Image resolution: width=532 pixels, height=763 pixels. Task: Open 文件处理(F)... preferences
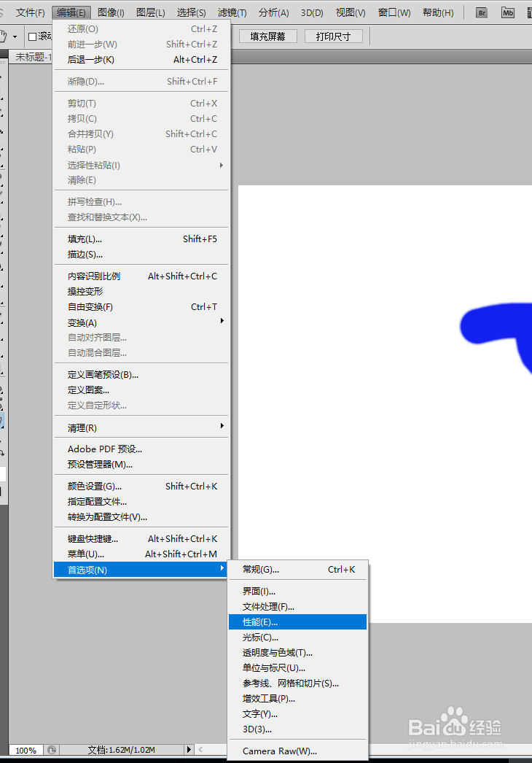(x=297, y=607)
